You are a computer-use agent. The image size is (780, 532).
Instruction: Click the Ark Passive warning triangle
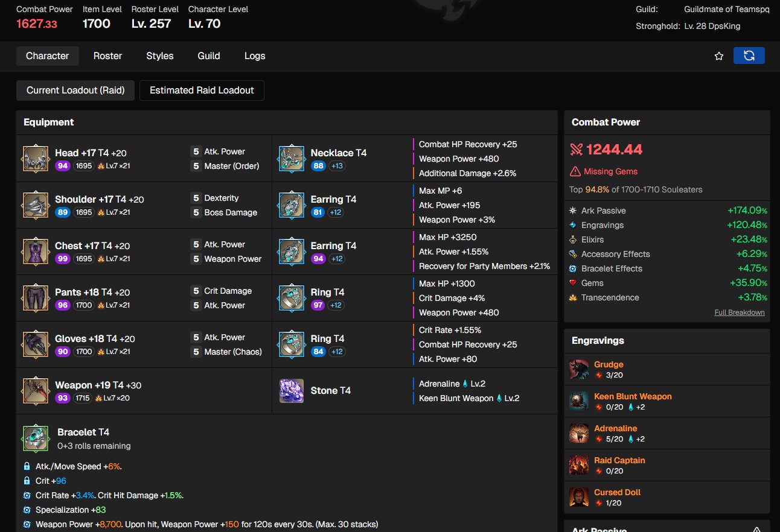[758, 529]
